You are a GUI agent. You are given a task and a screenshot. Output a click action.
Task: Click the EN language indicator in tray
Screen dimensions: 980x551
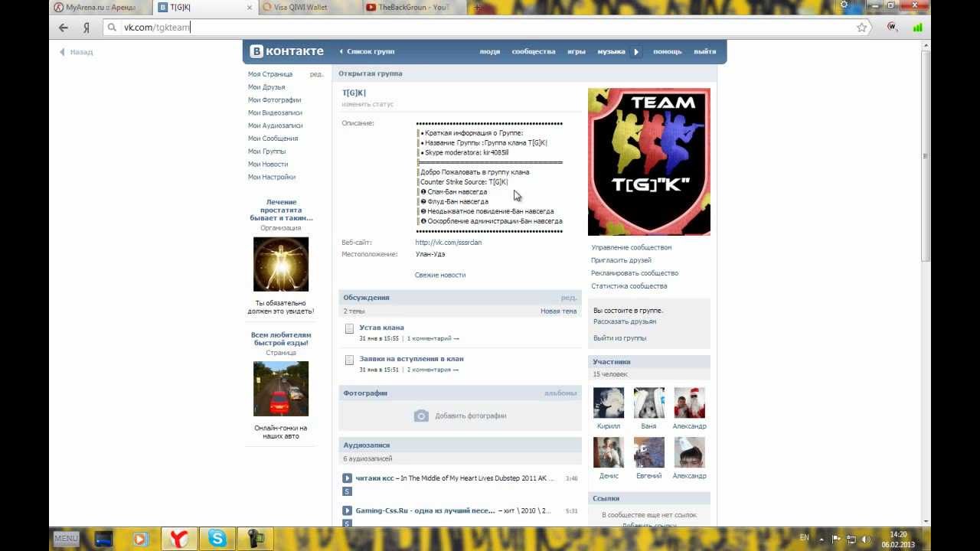[804, 538]
